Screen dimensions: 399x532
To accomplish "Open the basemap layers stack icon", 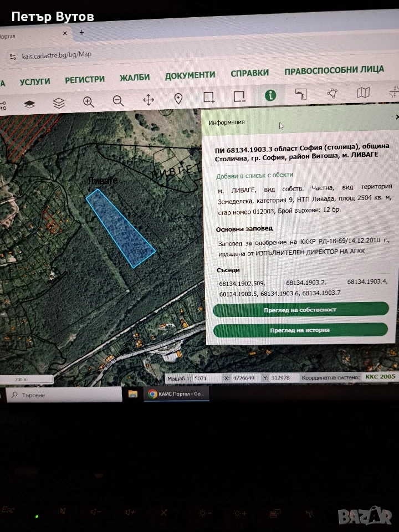I will click(30, 104).
